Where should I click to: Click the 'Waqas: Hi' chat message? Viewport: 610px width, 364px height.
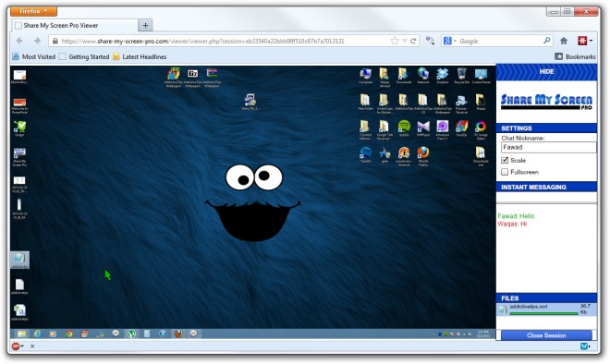point(512,224)
